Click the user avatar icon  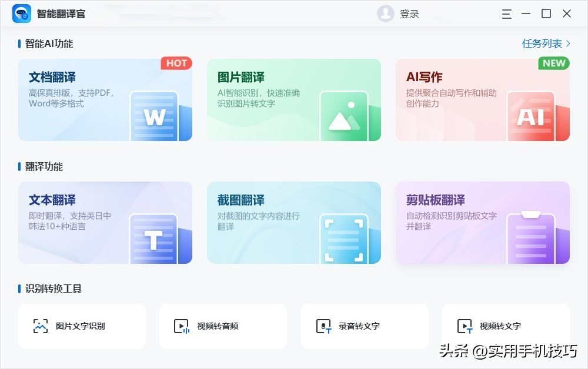pos(385,14)
